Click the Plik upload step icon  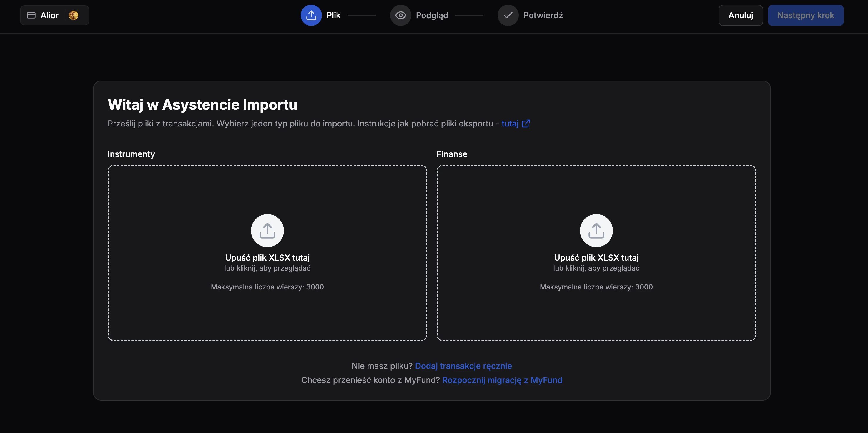(x=311, y=15)
